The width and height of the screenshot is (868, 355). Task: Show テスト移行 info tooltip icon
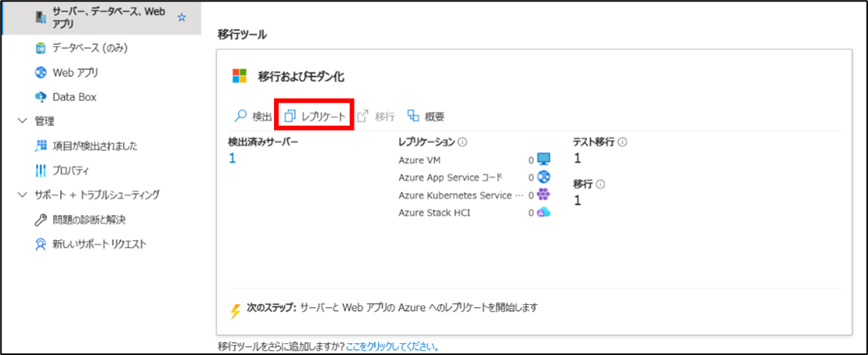[x=622, y=142]
